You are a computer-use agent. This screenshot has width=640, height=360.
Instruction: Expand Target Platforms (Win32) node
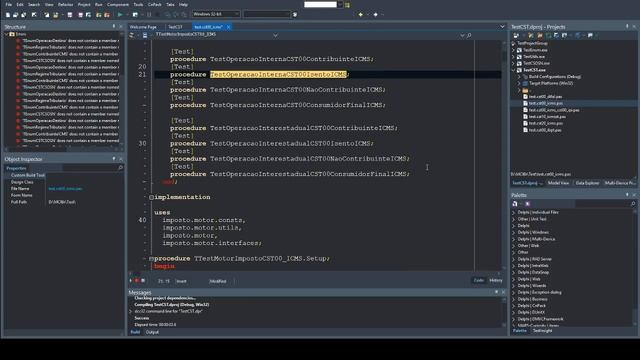[x=519, y=83]
